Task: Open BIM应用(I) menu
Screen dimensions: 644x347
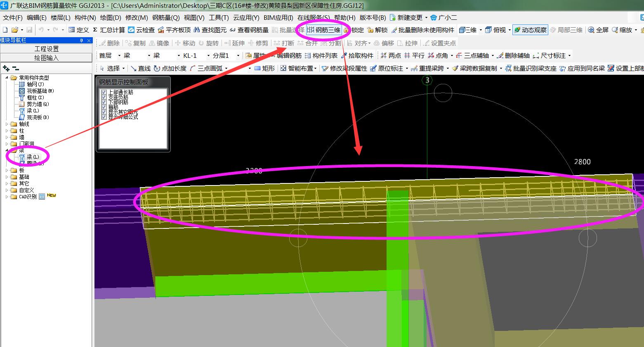Action: click(278, 17)
